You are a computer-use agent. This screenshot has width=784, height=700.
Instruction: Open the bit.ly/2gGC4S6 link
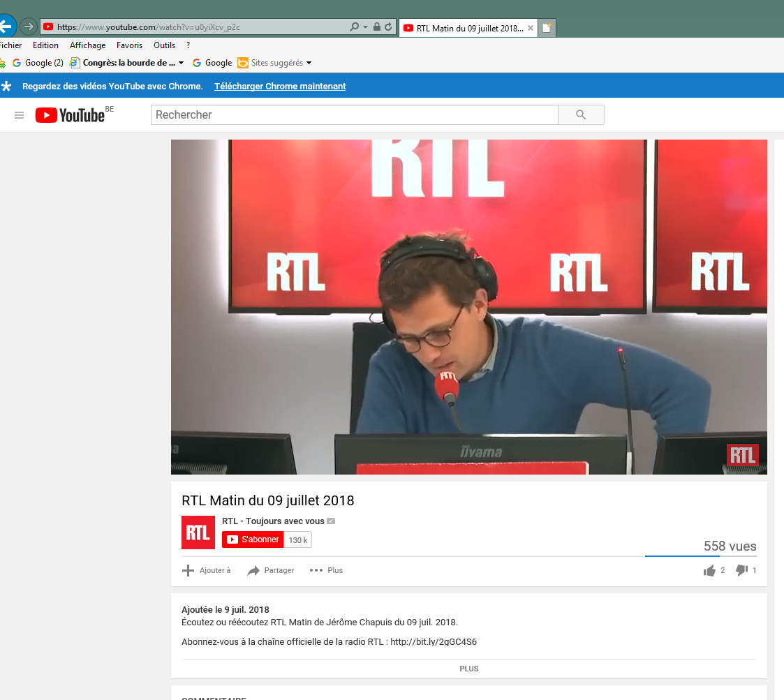pyautogui.click(x=434, y=641)
